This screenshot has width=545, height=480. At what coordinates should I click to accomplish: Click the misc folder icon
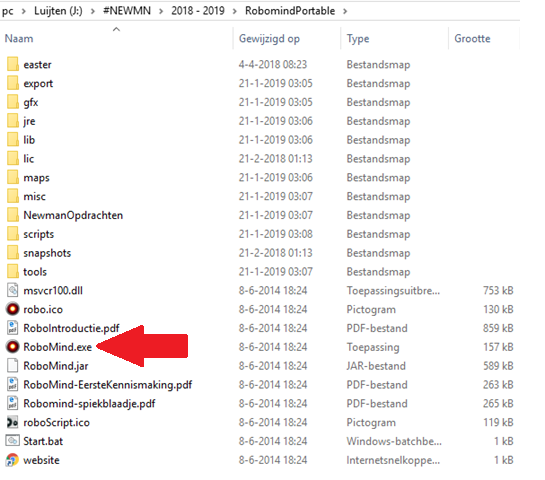pos(13,196)
